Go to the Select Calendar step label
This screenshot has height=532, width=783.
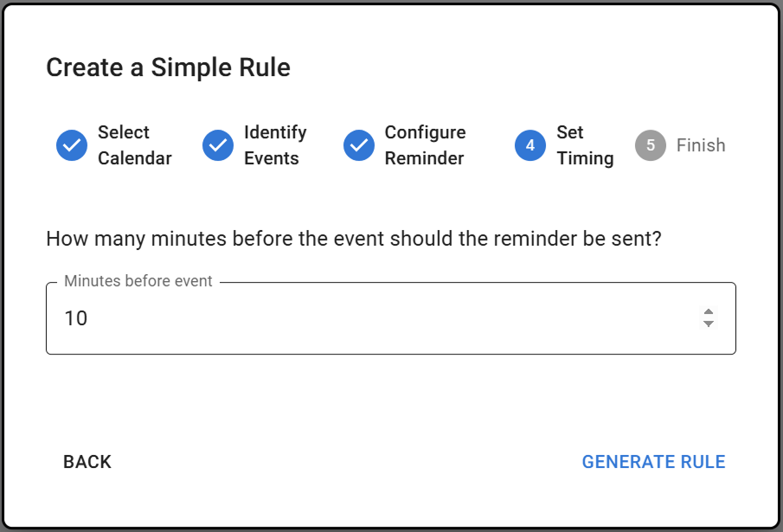coord(134,145)
